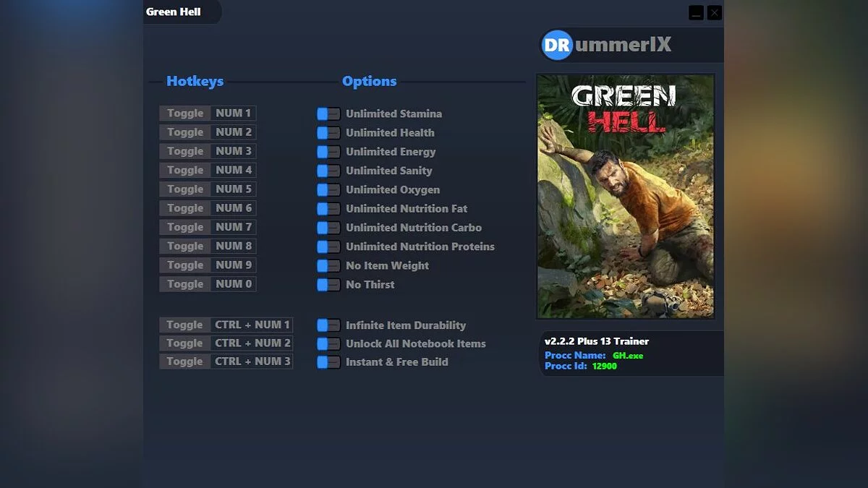This screenshot has width=868, height=488.
Task: Toggle No Thirst option
Action: click(x=328, y=285)
